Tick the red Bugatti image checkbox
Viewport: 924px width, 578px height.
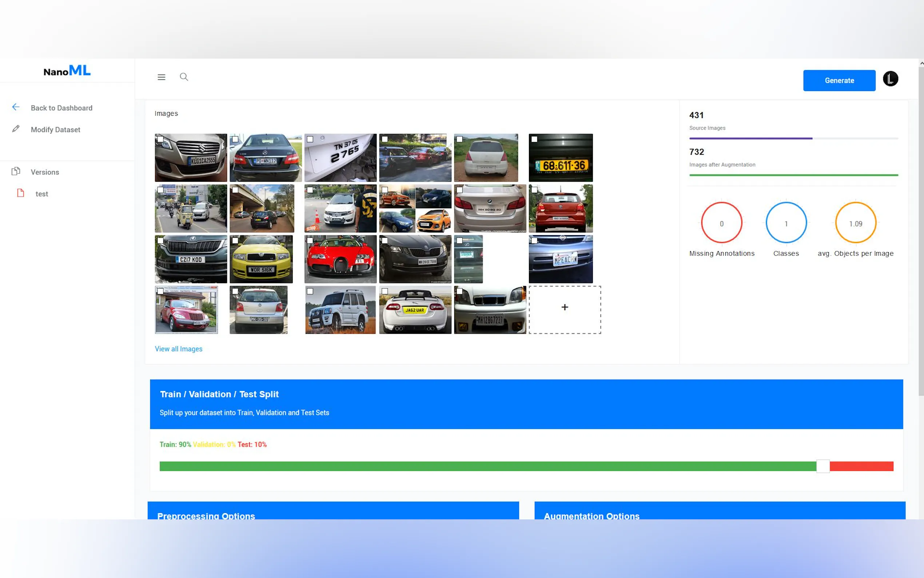(x=310, y=241)
